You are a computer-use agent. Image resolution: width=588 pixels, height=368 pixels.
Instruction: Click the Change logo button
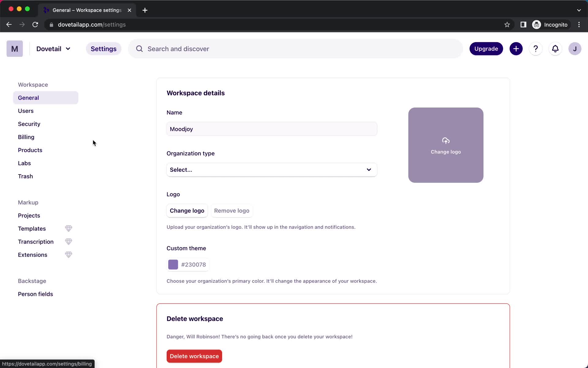[x=187, y=211]
